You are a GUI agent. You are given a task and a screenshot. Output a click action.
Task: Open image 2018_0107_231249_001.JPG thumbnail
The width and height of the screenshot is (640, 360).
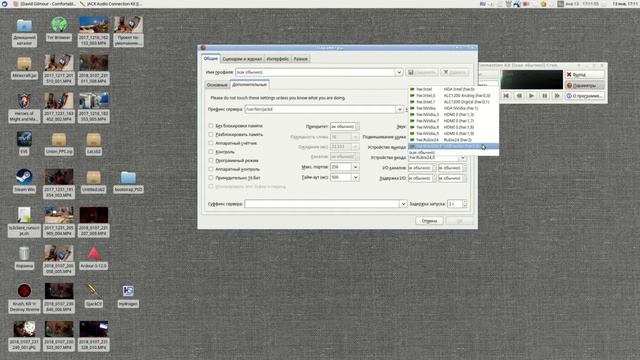(24, 336)
